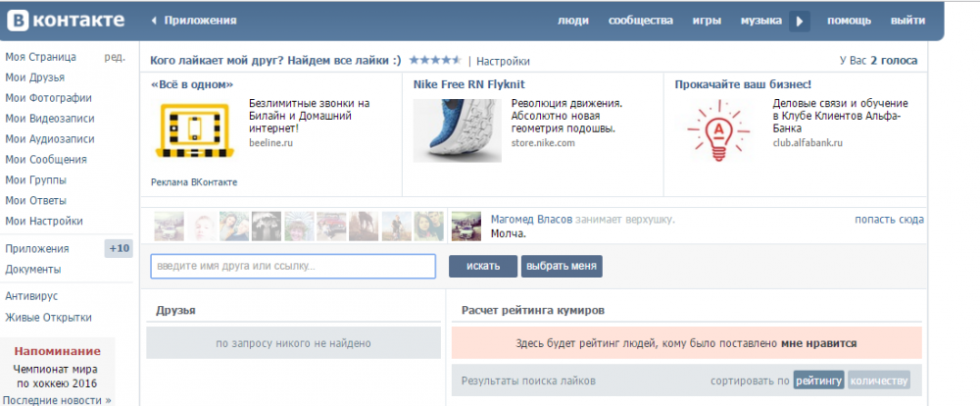Select the first avatar in the user strip
Viewport: 980px width, 406px height.
tap(169, 227)
